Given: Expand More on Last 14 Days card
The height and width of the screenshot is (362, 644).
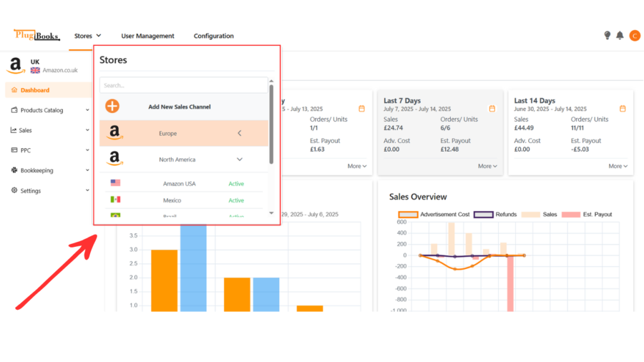Looking at the screenshot, I should pyautogui.click(x=618, y=166).
